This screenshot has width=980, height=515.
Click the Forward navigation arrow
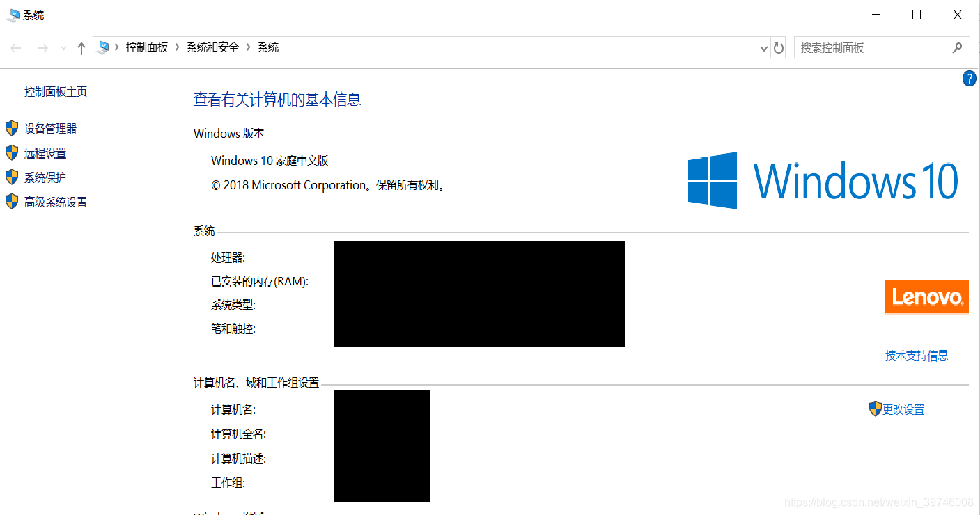42,48
